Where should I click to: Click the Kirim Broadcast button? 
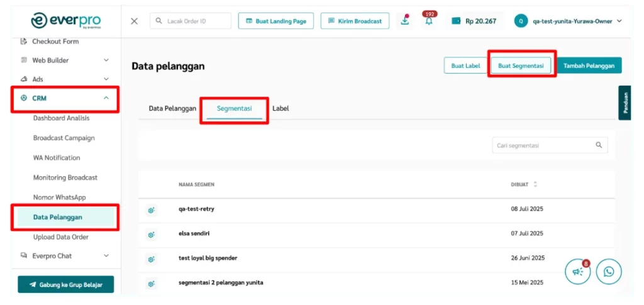pos(355,21)
